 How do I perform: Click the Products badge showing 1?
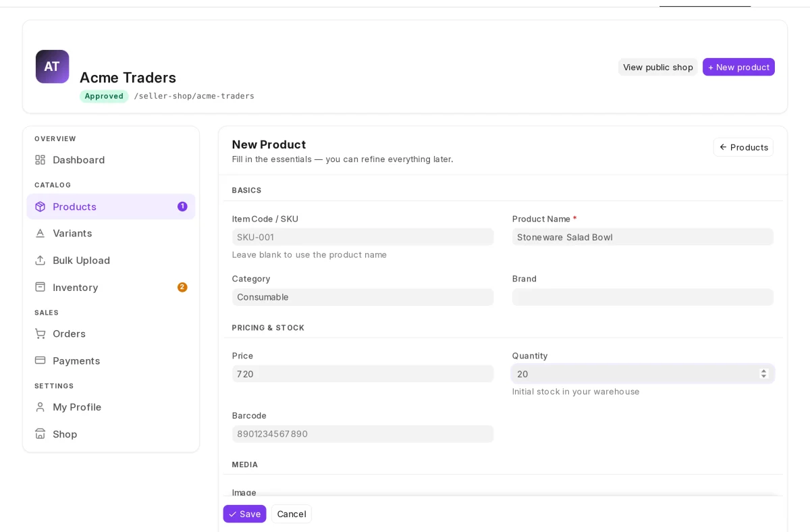[182, 207]
